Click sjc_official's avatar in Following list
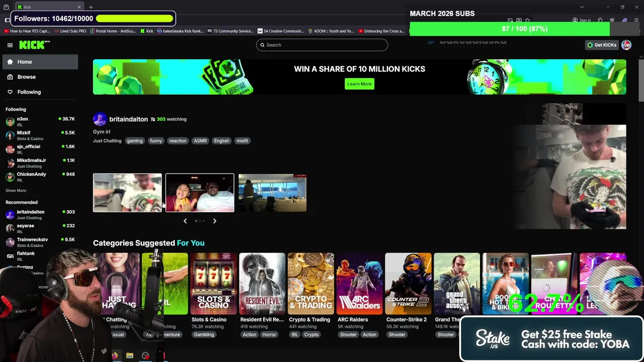The width and height of the screenshot is (644, 362). tap(10, 149)
